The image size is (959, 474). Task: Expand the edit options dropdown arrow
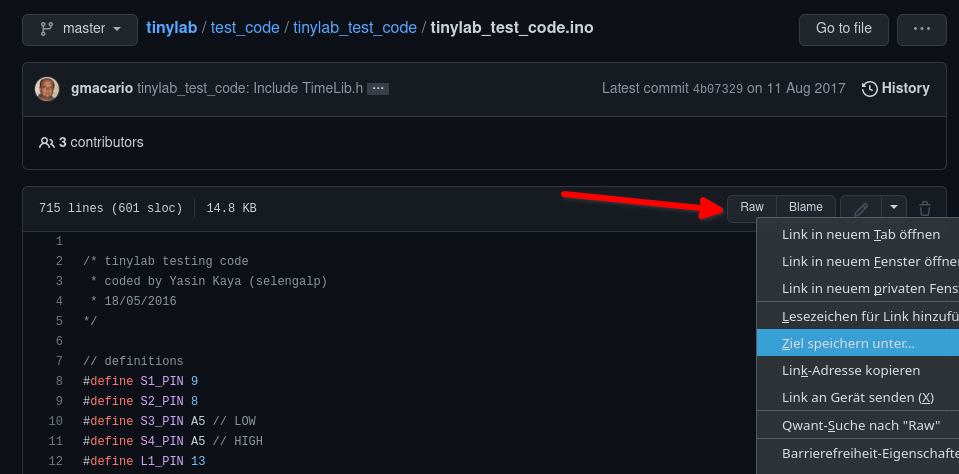(894, 207)
